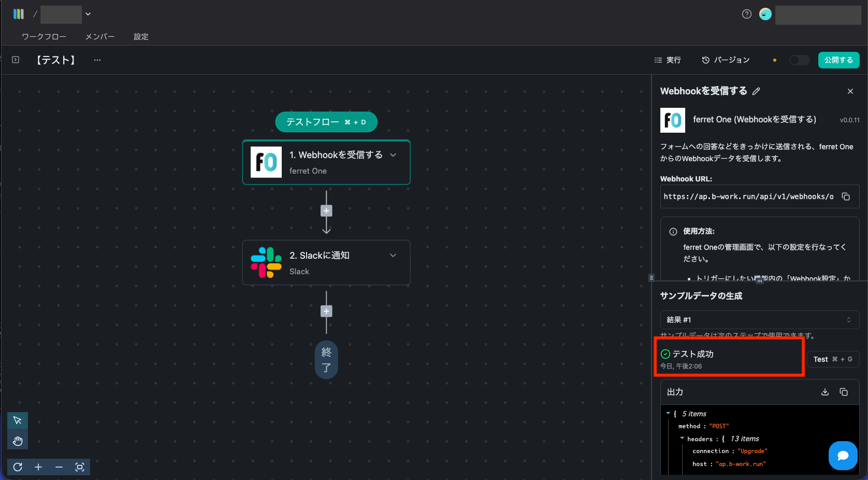Fit the workflow to screen
Screen dimensions: 868x480
(80, 467)
